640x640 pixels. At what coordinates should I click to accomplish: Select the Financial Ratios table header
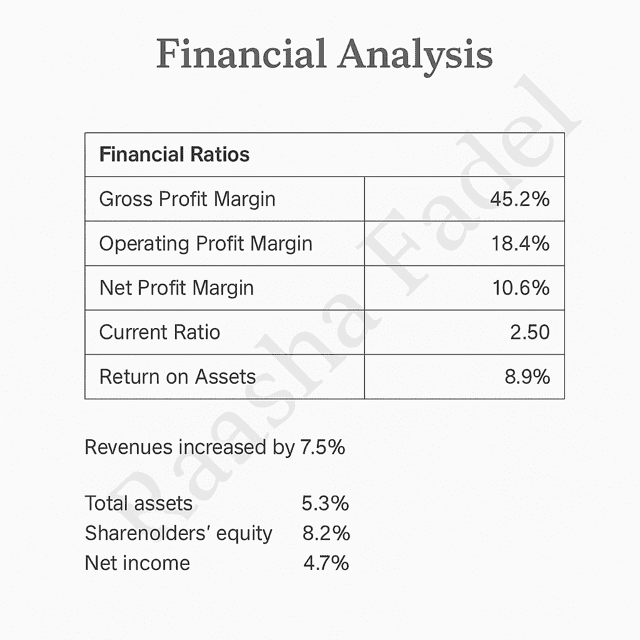(x=174, y=155)
